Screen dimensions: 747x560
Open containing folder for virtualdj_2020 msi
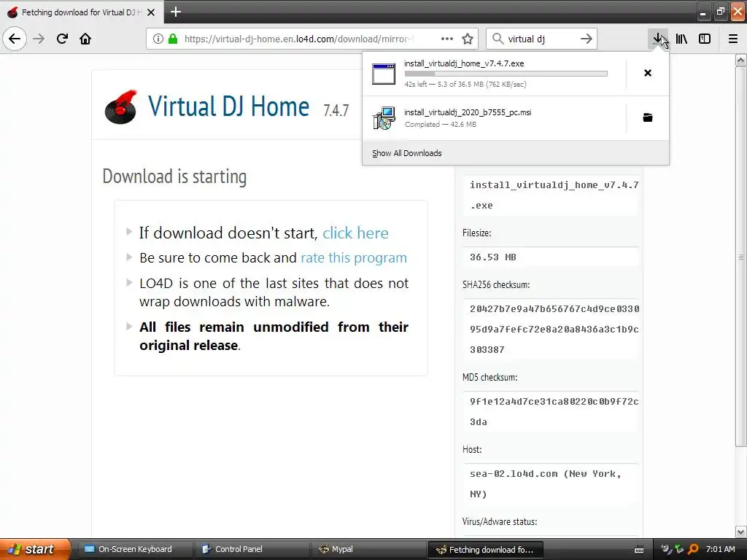click(x=648, y=117)
